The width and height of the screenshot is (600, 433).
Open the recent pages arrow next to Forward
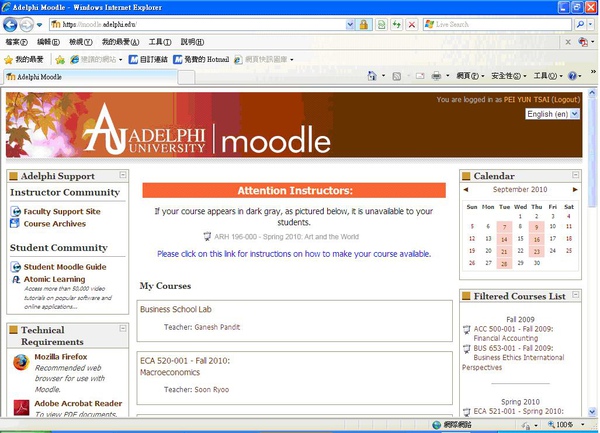[39, 25]
